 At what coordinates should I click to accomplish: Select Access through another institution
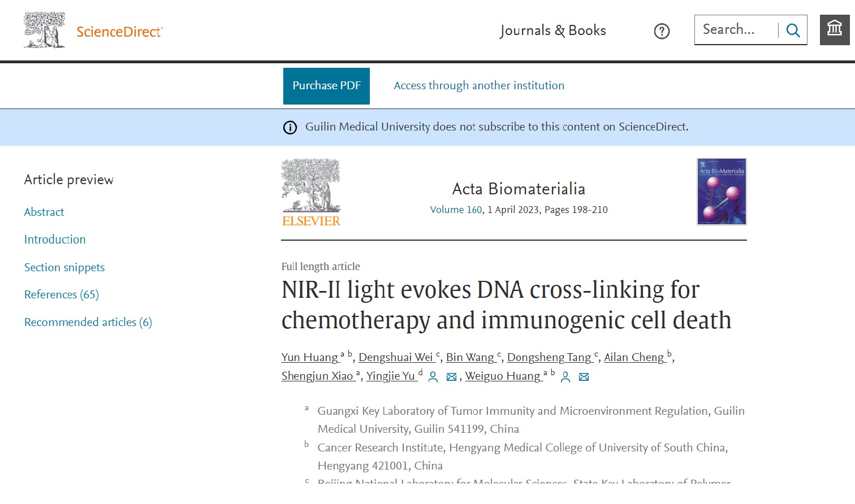click(x=479, y=86)
